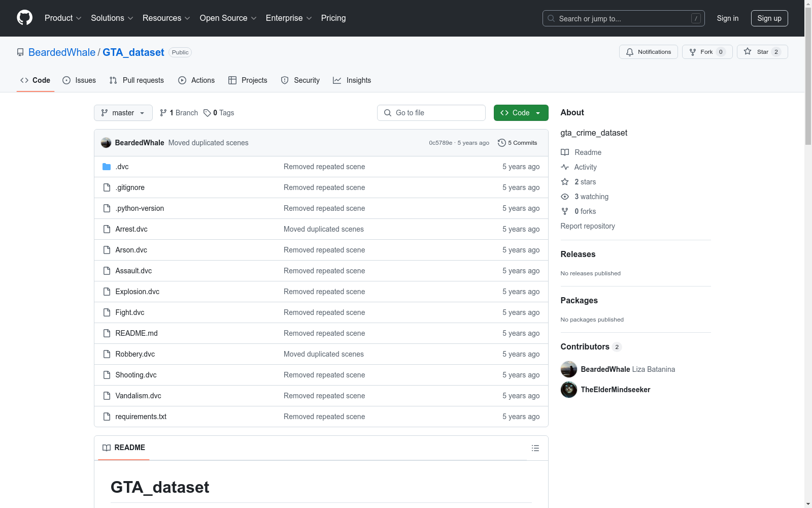The width and height of the screenshot is (812, 508).
Task: Click the commit history clock icon
Action: pyautogui.click(x=502, y=143)
